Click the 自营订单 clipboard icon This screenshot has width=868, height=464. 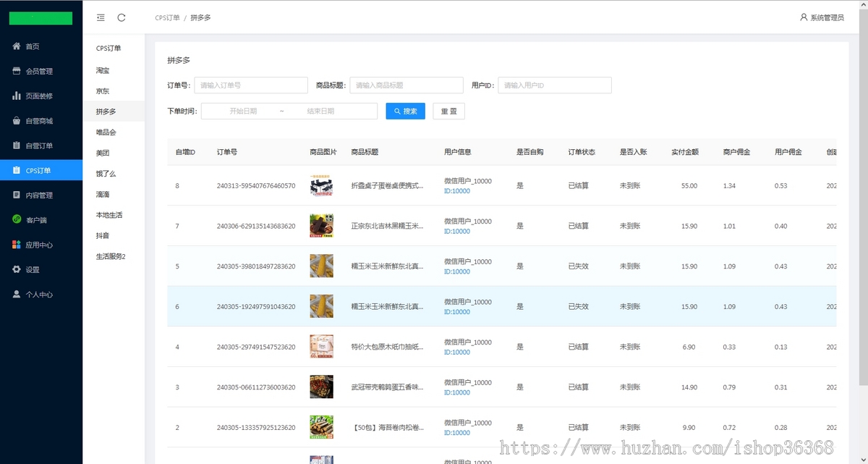[x=17, y=145]
